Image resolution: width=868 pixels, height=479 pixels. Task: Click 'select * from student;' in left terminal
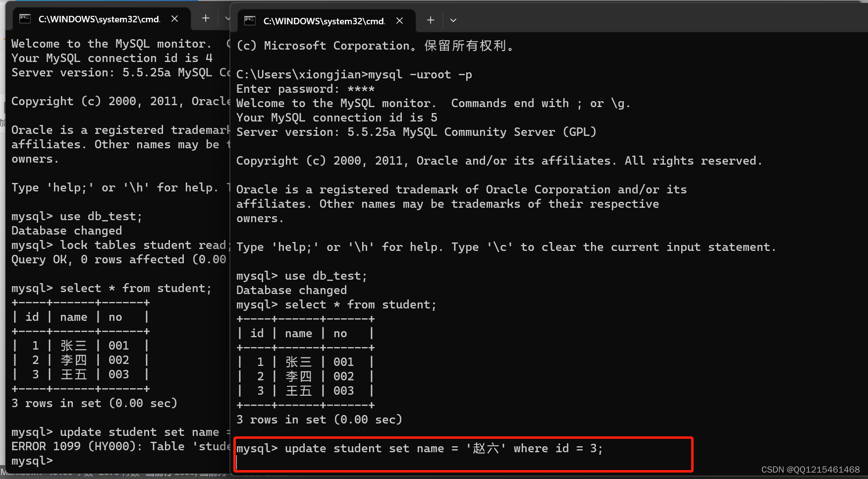point(136,289)
